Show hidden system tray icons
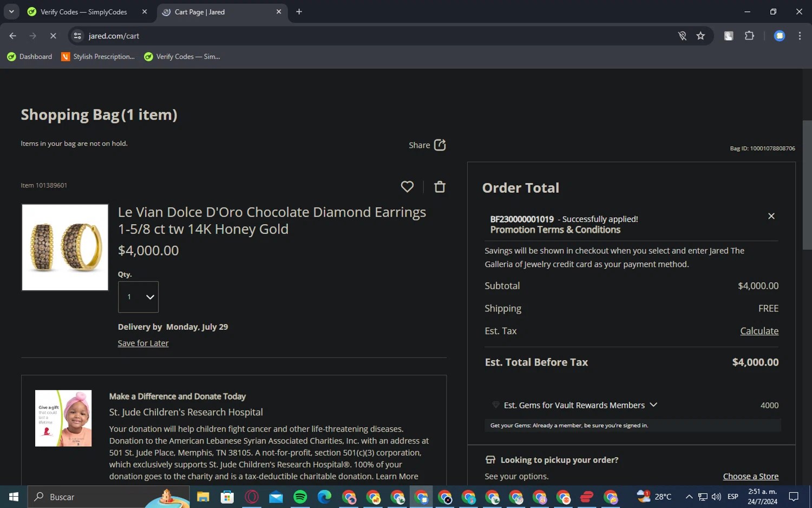Screen dimensions: 812x508 (x=689, y=497)
